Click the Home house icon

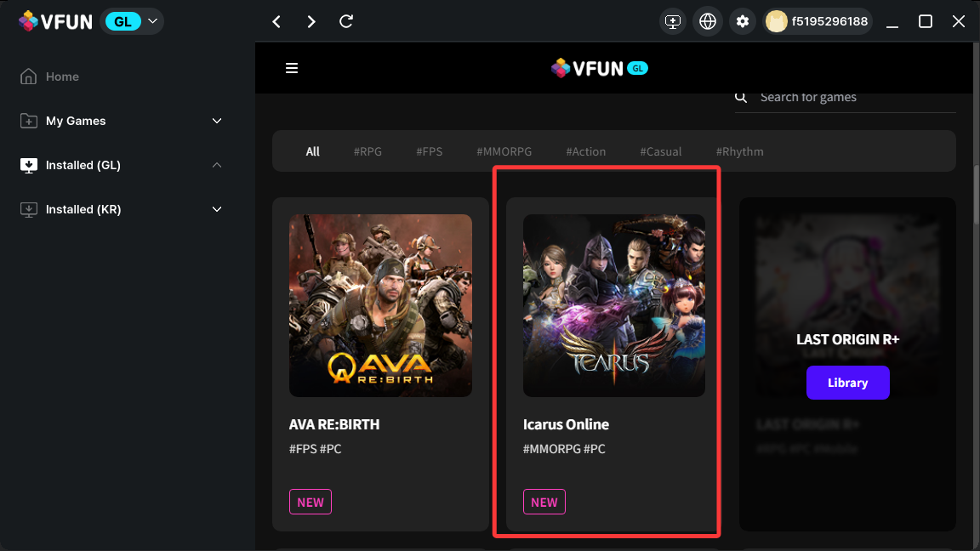tap(28, 77)
